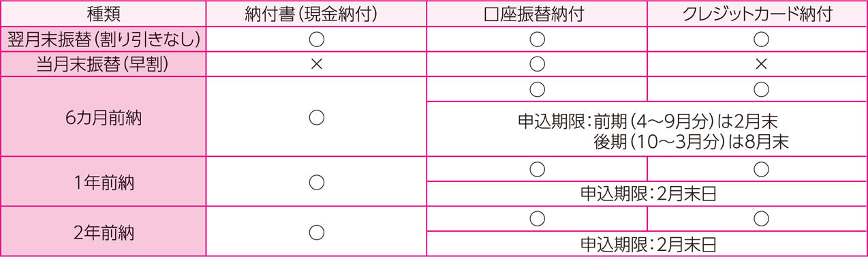Click the ○ under クレジットカード納付 in 2年前納 row
This screenshot has width=868, height=257.
coord(761,219)
